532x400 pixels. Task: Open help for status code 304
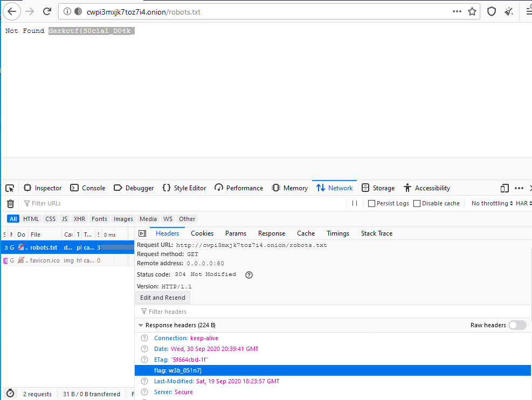(249, 275)
